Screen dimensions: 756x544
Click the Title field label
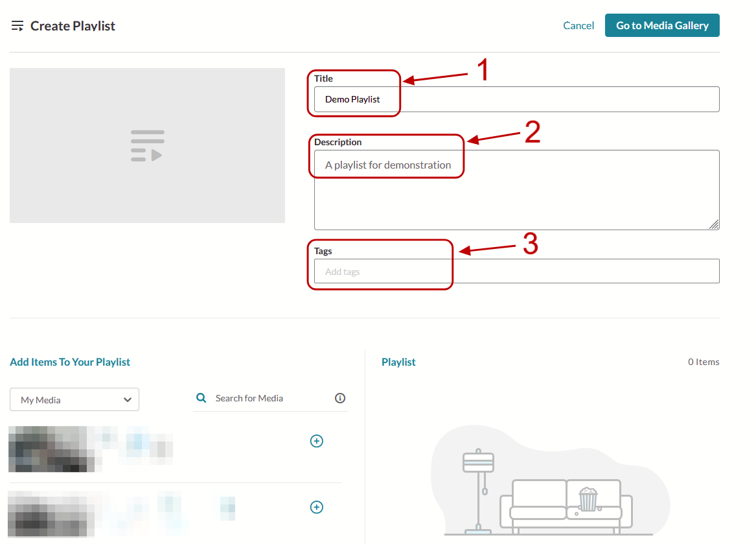[x=323, y=78]
